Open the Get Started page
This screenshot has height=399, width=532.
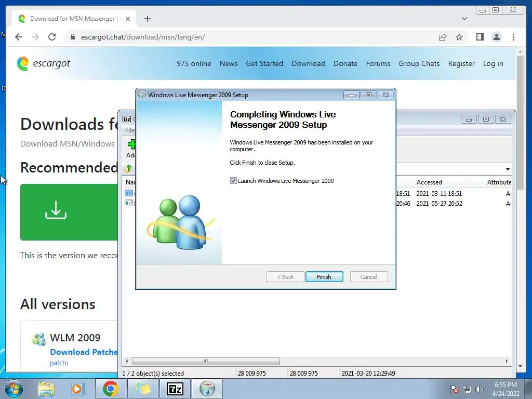(264, 63)
